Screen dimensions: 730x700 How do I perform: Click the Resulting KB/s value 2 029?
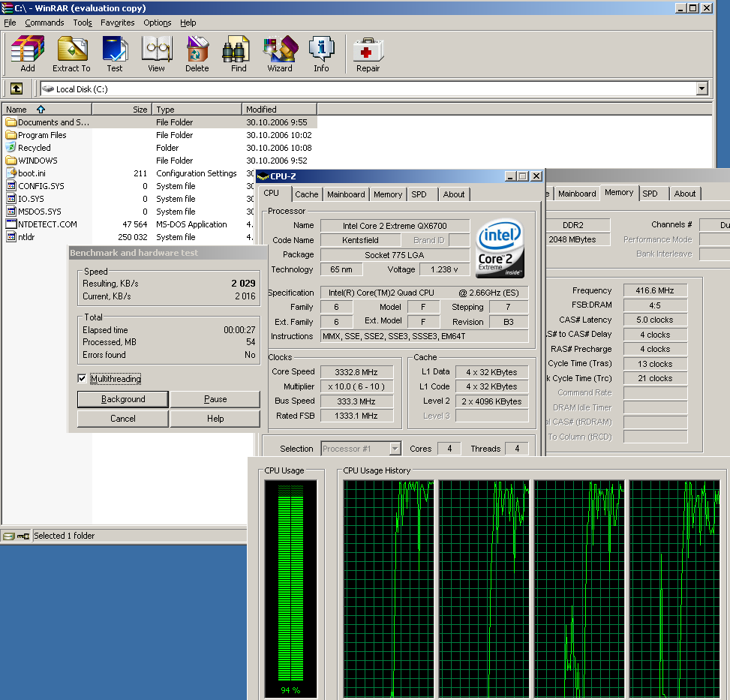(x=243, y=284)
